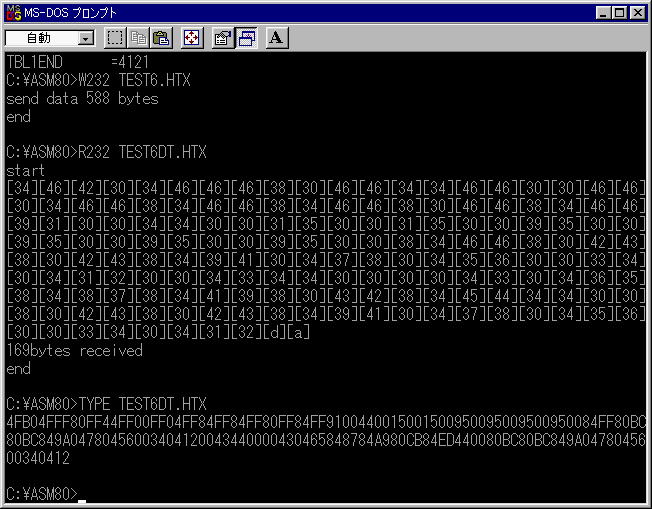Click the "169bytes received" output line
Image resolution: width=652 pixels, height=509 pixels.
pos(74,351)
